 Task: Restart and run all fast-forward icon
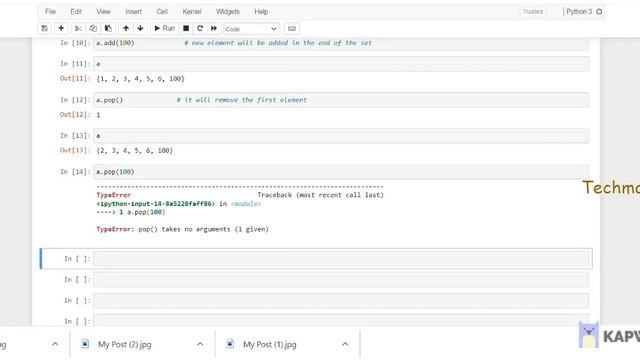tap(214, 29)
